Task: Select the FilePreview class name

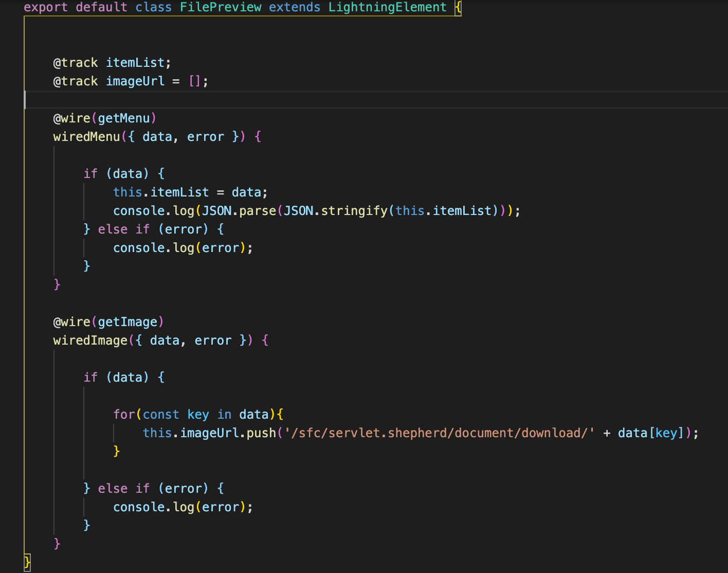Action: [221, 7]
